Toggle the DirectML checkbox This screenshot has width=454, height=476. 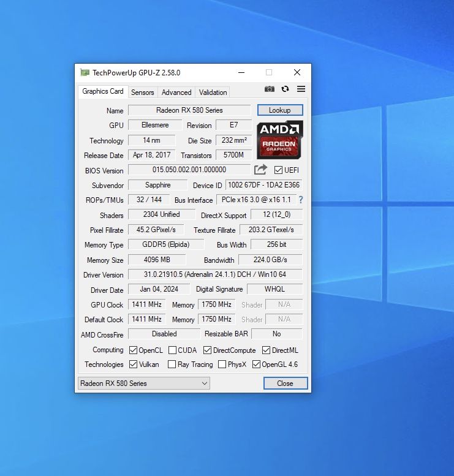(x=266, y=350)
